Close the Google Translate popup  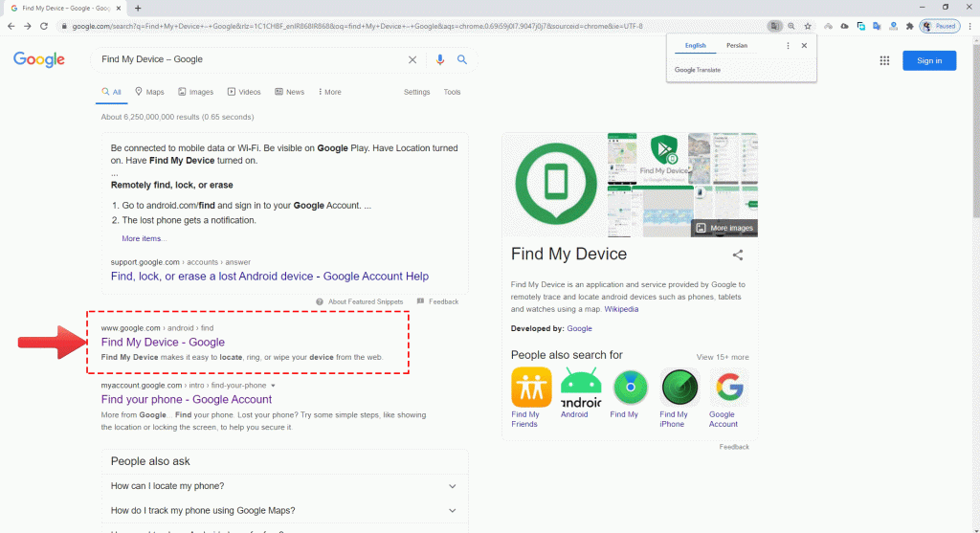click(x=804, y=46)
